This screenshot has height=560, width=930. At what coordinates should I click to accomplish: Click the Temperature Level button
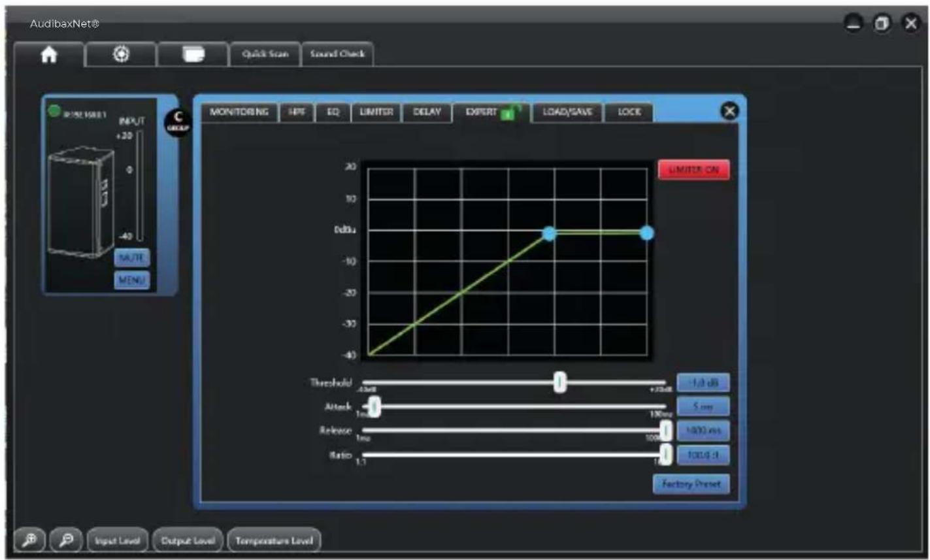tap(274, 540)
